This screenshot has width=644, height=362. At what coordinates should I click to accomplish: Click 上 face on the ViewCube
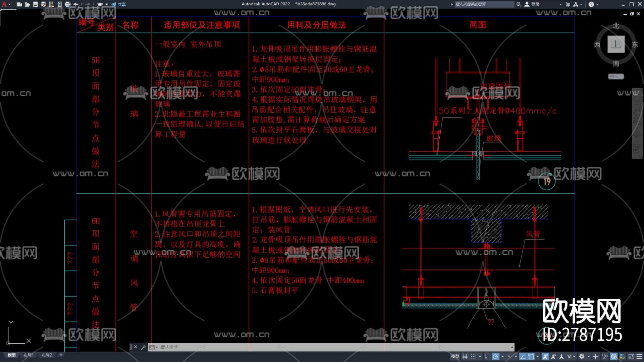(616, 44)
